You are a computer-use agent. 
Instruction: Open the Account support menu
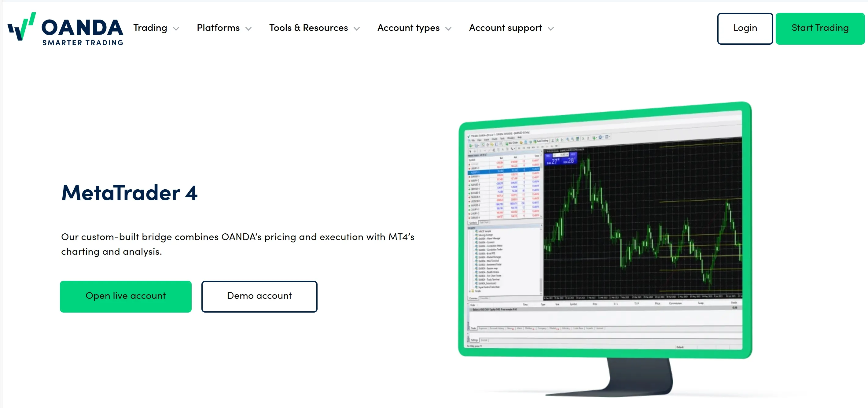click(506, 28)
